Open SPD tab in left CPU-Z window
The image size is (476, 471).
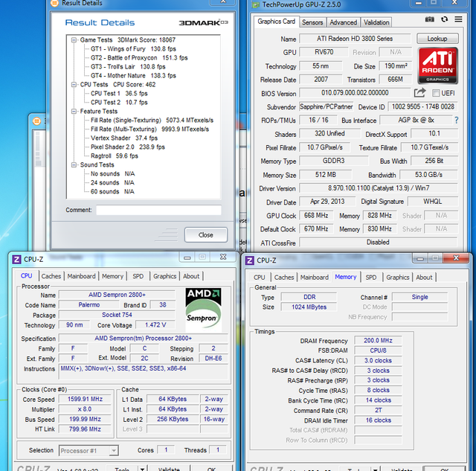coord(138,276)
